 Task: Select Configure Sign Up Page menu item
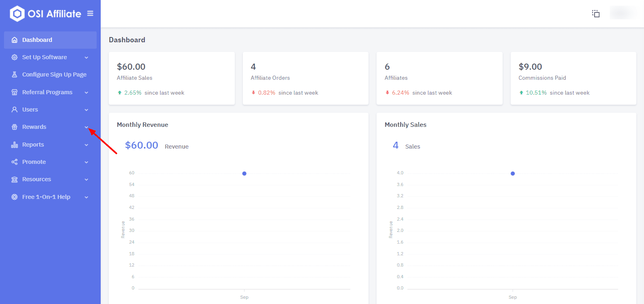[x=50, y=74]
